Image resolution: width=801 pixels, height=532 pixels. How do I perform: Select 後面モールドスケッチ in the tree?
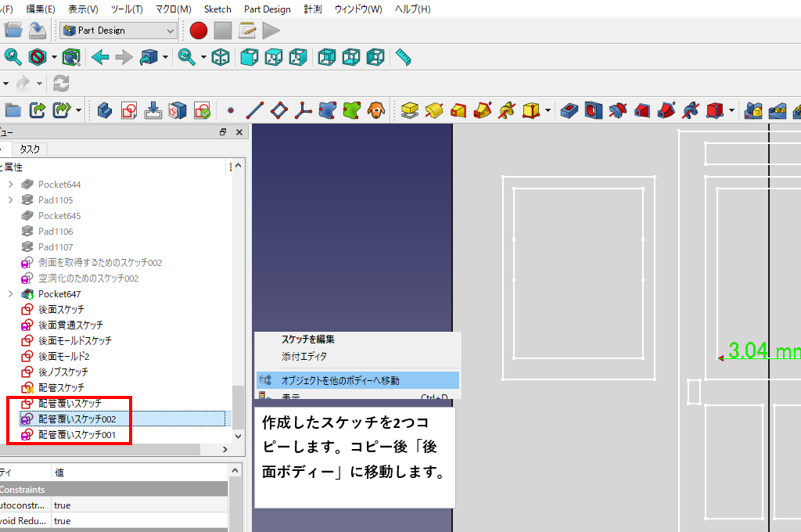(74, 341)
